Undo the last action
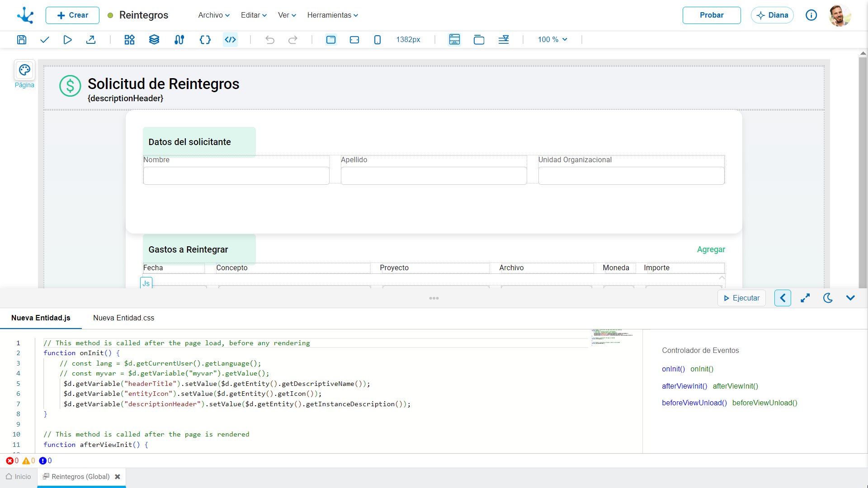Image resolution: width=868 pixels, height=488 pixels. (x=270, y=40)
